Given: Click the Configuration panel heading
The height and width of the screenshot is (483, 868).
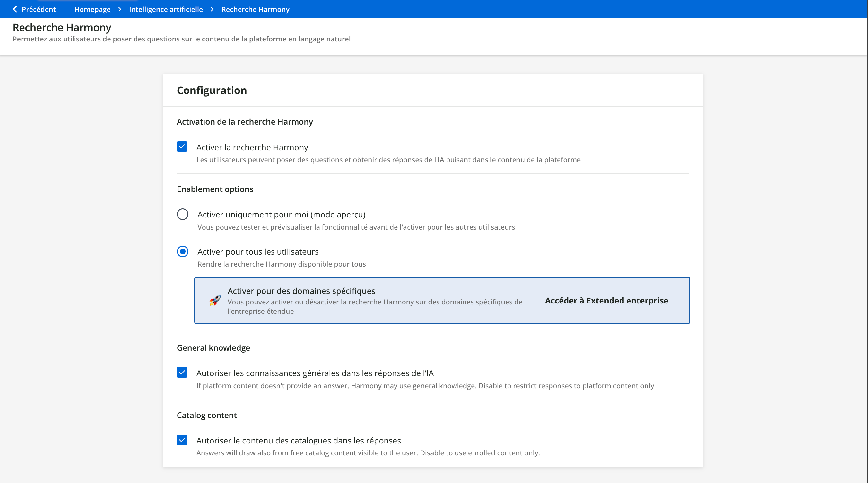Looking at the screenshot, I should coord(212,90).
